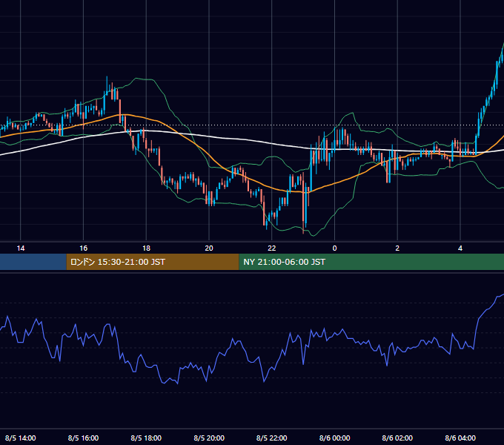
Task: Click the 8/5 14:00 date label
Action: pos(21,438)
